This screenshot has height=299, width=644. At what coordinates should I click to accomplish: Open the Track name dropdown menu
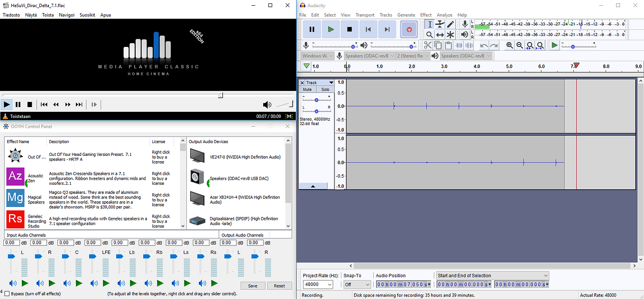[x=331, y=82]
